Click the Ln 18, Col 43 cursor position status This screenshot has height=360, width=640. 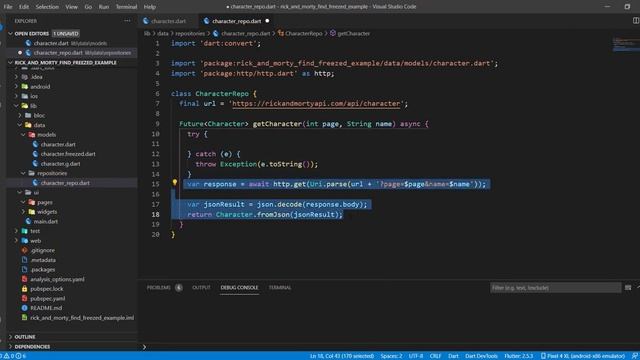342,356
